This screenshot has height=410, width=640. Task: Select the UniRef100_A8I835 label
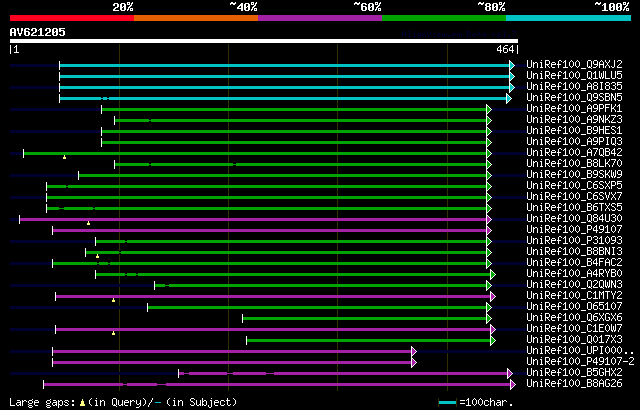pyautogui.click(x=574, y=86)
